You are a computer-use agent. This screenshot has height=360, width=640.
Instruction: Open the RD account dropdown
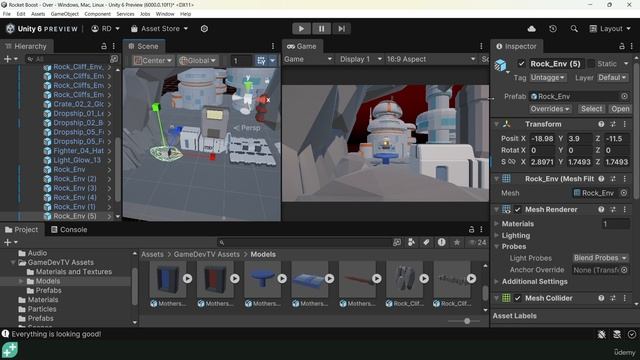pos(105,29)
